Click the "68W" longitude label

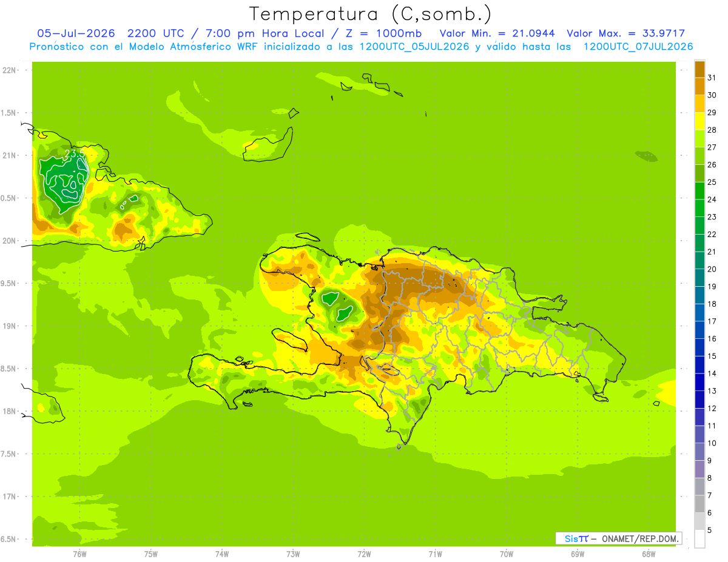[x=649, y=554]
